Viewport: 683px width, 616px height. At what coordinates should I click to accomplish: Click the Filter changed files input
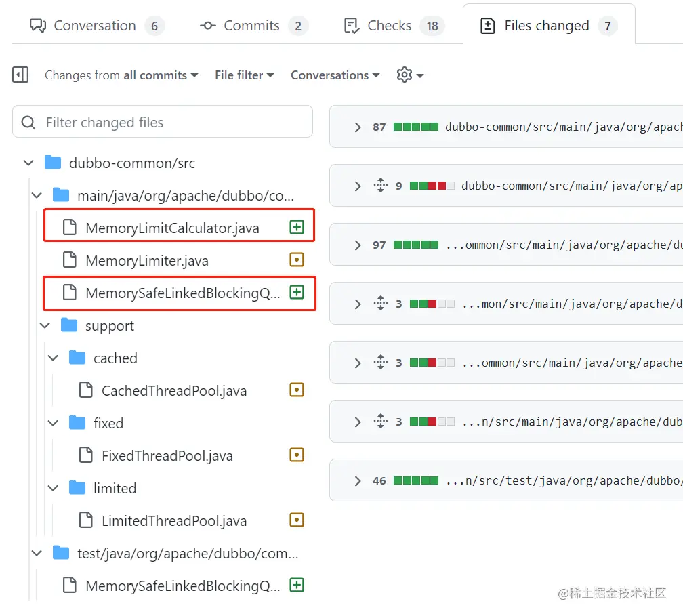click(x=163, y=121)
